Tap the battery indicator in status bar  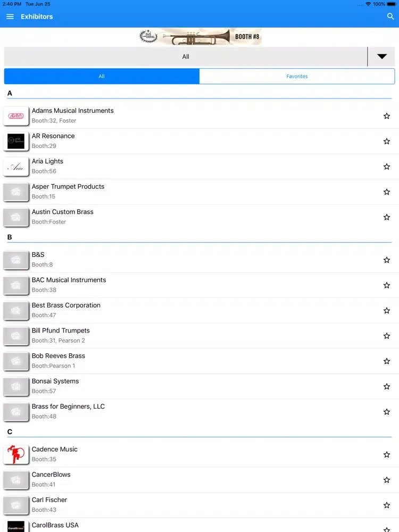[391, 4]
